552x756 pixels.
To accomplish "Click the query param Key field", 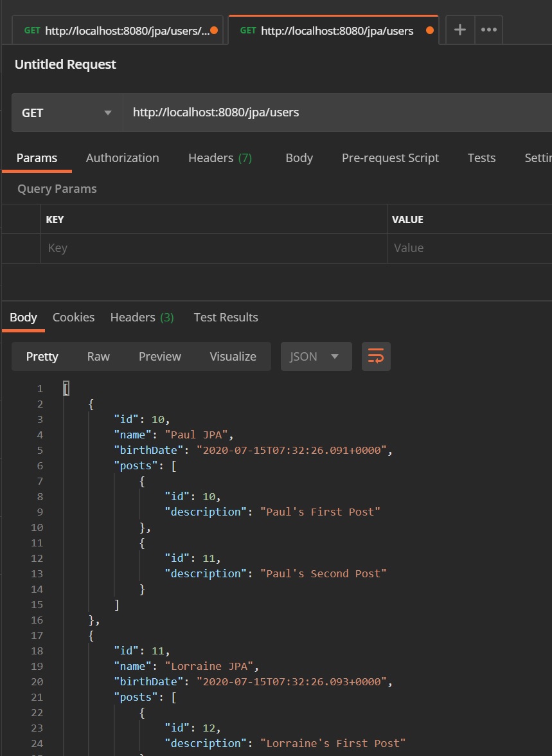I will (212, 248).
